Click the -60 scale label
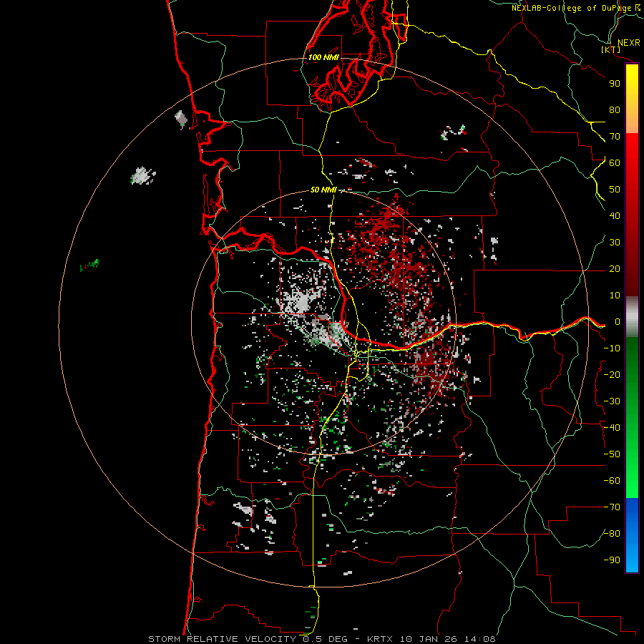The height and width of the screenshot is (644, 644). (x=612, y=481)
